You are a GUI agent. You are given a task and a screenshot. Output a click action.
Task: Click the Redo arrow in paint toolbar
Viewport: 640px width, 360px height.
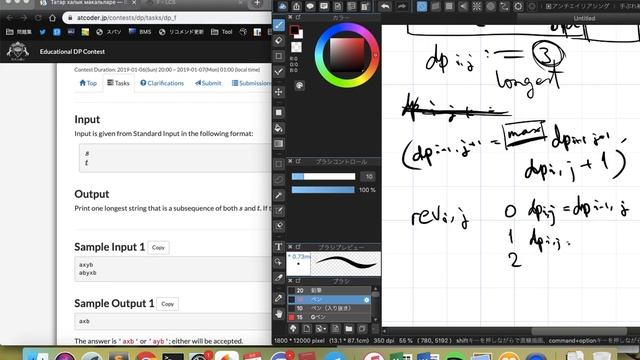(x=402, y=6)
